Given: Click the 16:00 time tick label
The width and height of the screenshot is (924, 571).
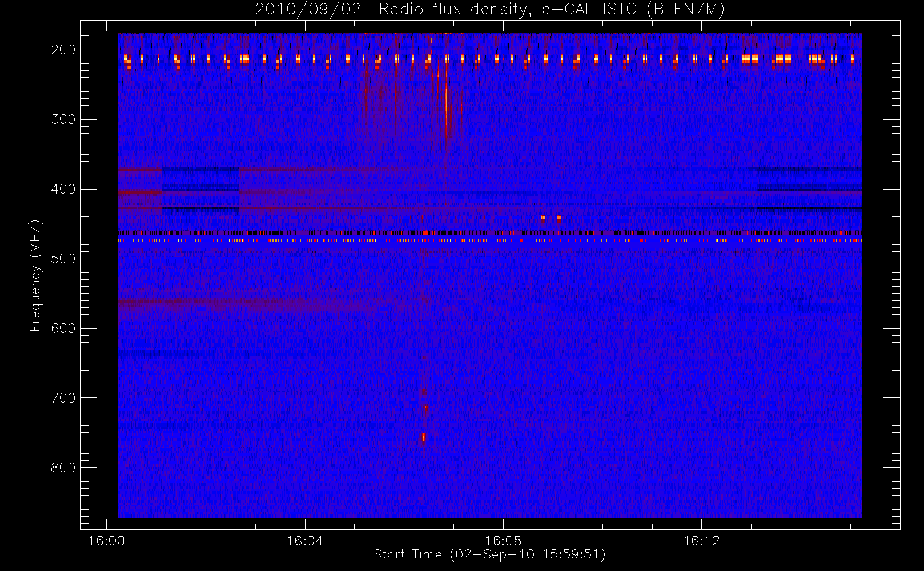Looking at the screenshot, I should pyautogui.click(x=106, y=541).
